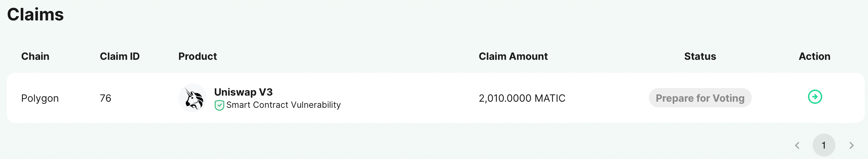Image resolution: width=868 pixels, height=159 pixels.
Task: Click the 2,010.0000 MATIC claim amount
Action: 522,98
